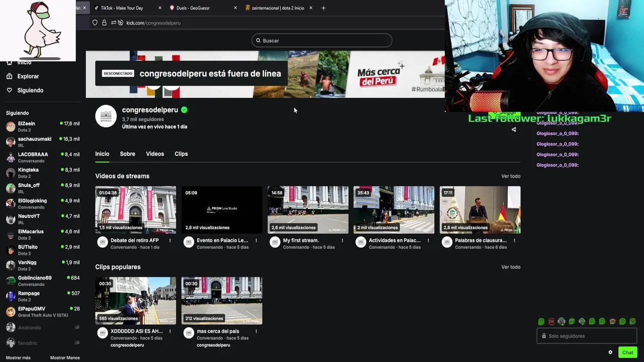
Task: Click the green Chat button
Action: coord(627,352)
